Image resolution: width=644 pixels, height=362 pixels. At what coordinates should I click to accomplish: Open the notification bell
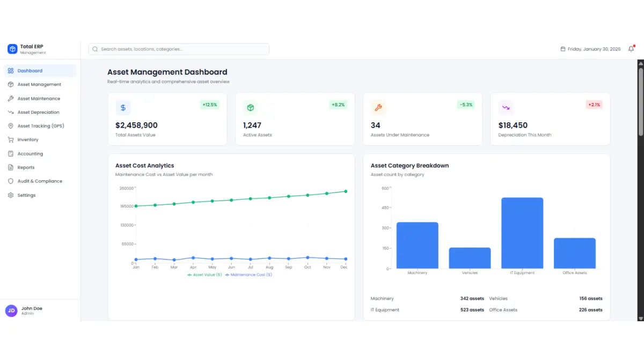coord(631,49)
